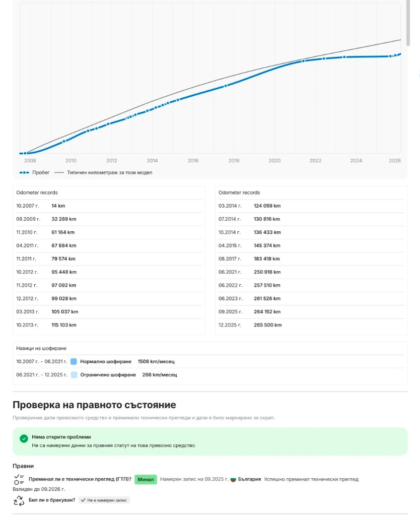Click the Пробег legend line icon
Screen dimensions: 420x516
[24, 172]
